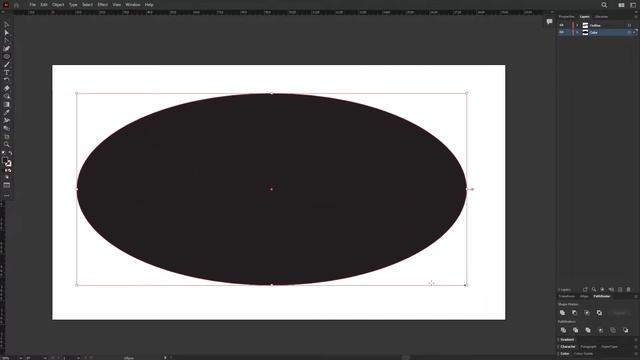
Task: Select the Eyedropper tool
Action: 7,112
